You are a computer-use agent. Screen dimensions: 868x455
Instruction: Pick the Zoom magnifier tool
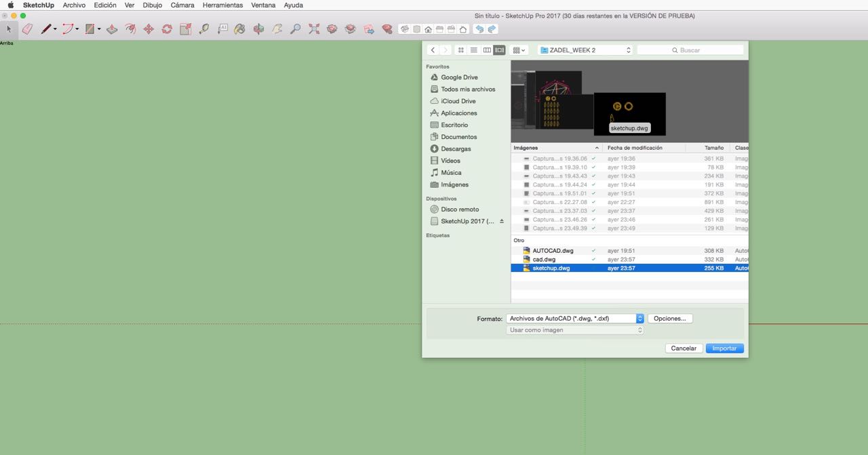coord(295,29)
